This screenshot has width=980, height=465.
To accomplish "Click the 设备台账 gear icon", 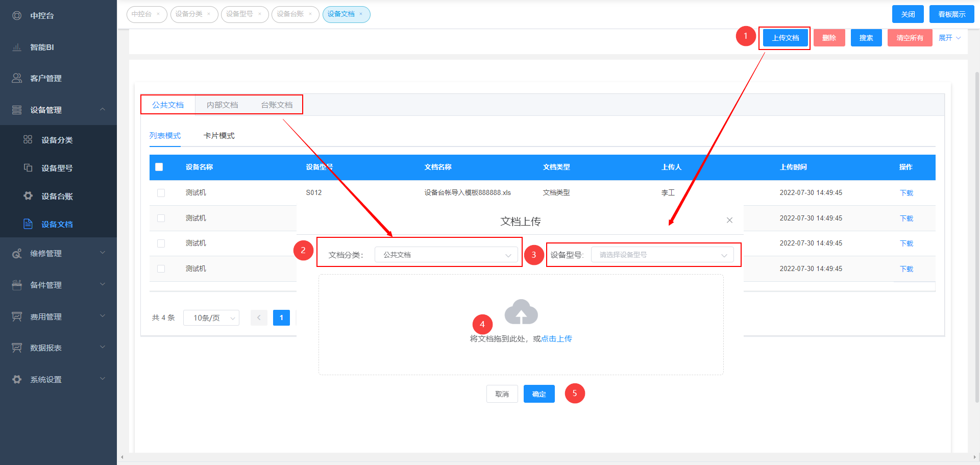I will pyautogui.click(x=28, y=196).
